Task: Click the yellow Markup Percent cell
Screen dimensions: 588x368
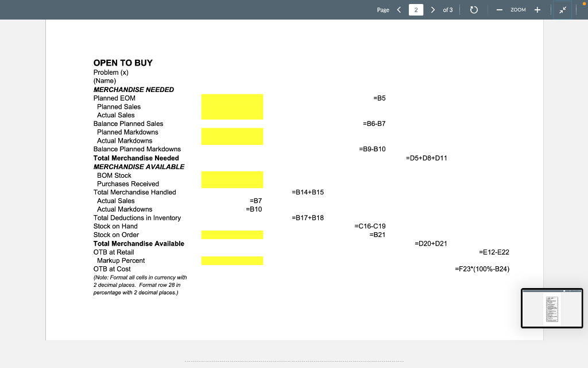Action: coord(232,260)
